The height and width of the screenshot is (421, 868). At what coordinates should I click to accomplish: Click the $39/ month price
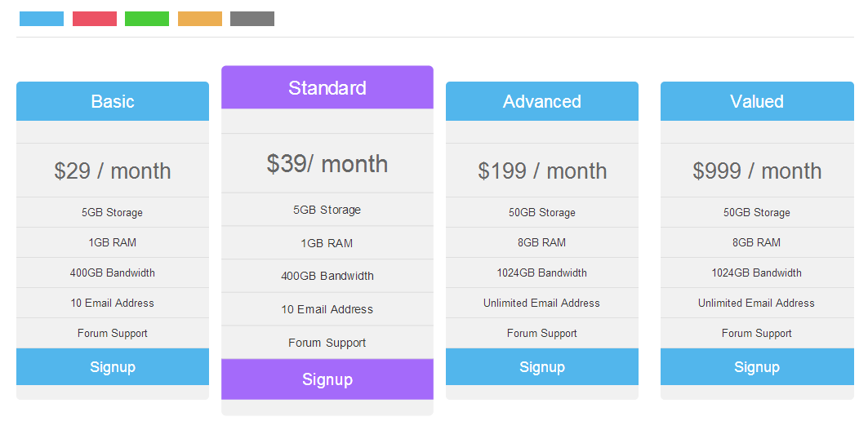[x=327, y=163]
